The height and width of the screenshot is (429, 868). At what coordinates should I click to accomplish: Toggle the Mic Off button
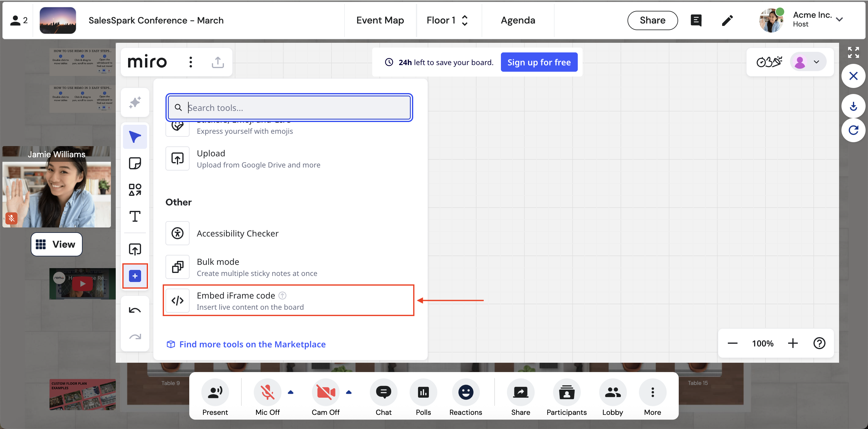tap(267, 392)
